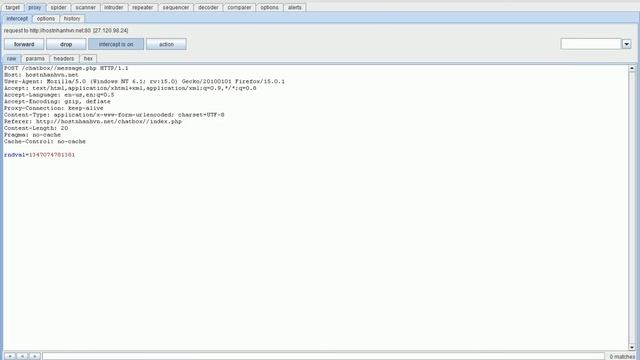Click the Accept-Language header line
The width and height of the screenshot is (640, 360).
(x=59, y=95)
